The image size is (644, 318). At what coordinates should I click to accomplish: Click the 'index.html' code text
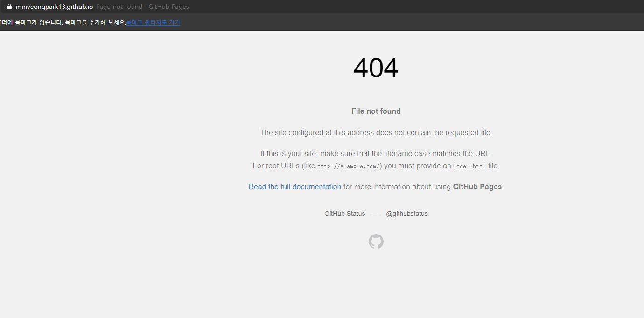pos(469,166)
